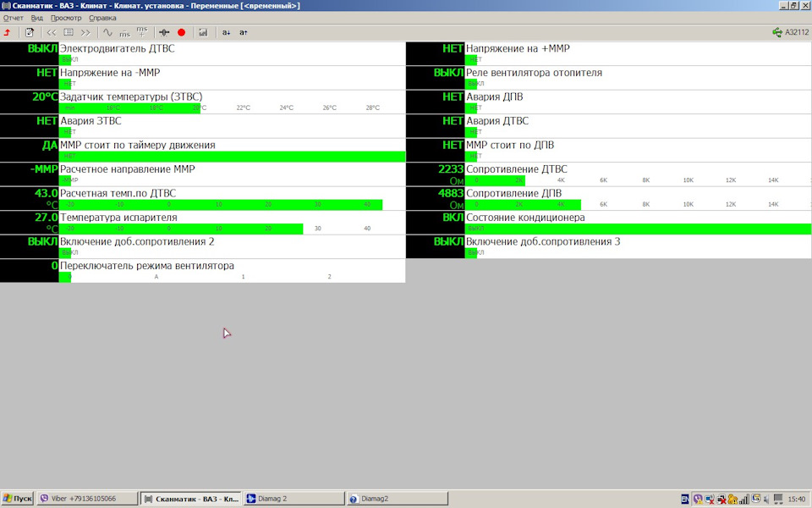
Task: Open the Справка menu
Action: tap(102, 18)
